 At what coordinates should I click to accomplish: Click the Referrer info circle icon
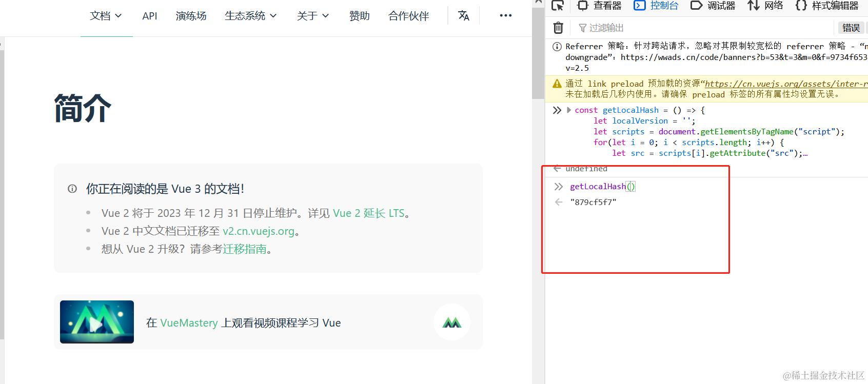point(557,47)
